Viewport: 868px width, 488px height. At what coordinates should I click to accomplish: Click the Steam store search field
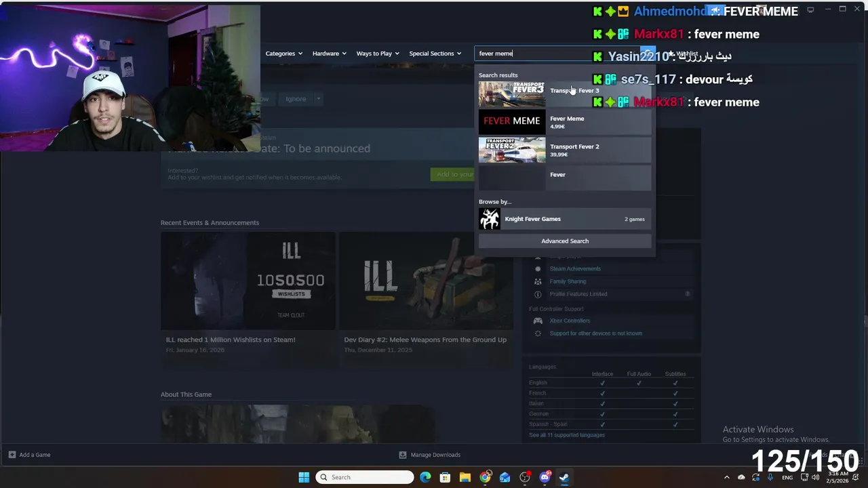(532, 54)
